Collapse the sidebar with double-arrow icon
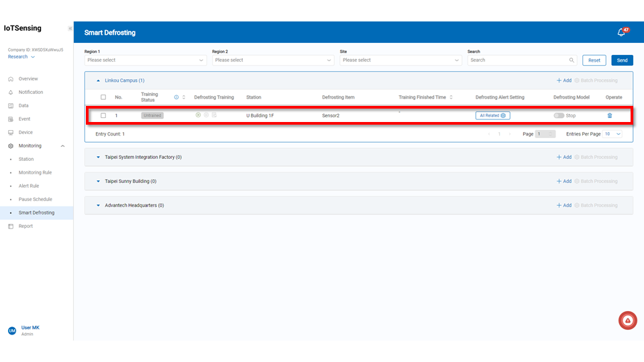This screenshot has width=644, height=362. tap(70, 29)
